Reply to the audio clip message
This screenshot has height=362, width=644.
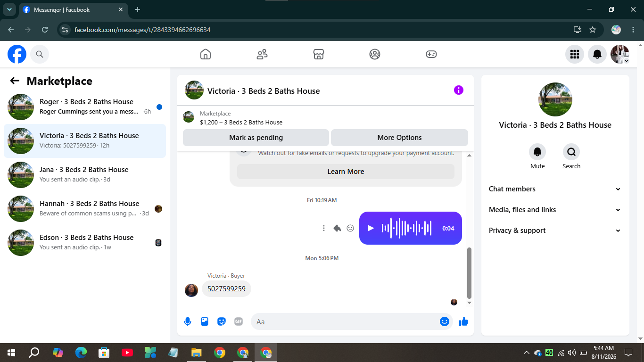[x=337, y=228]
